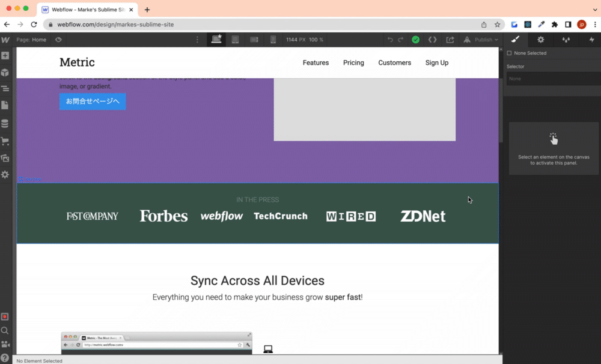Click the Sign Up nav link
The image size is (601, 364).
tap(436, 63)
